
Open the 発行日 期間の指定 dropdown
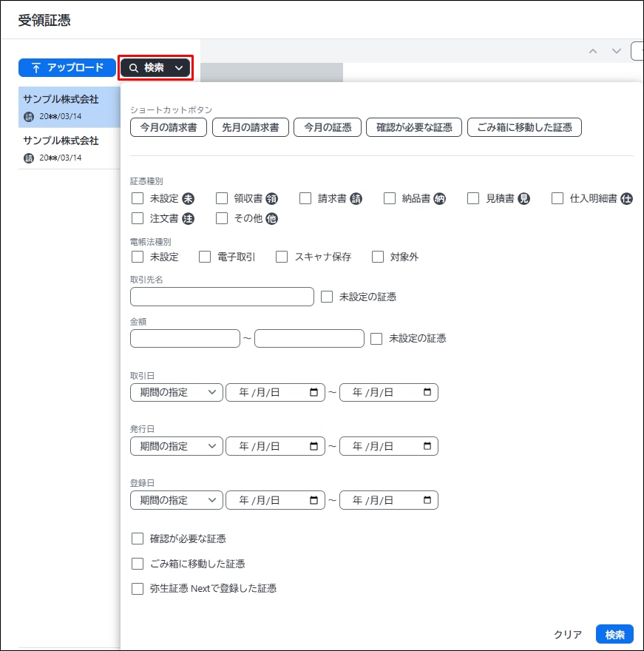pos(176,446)
